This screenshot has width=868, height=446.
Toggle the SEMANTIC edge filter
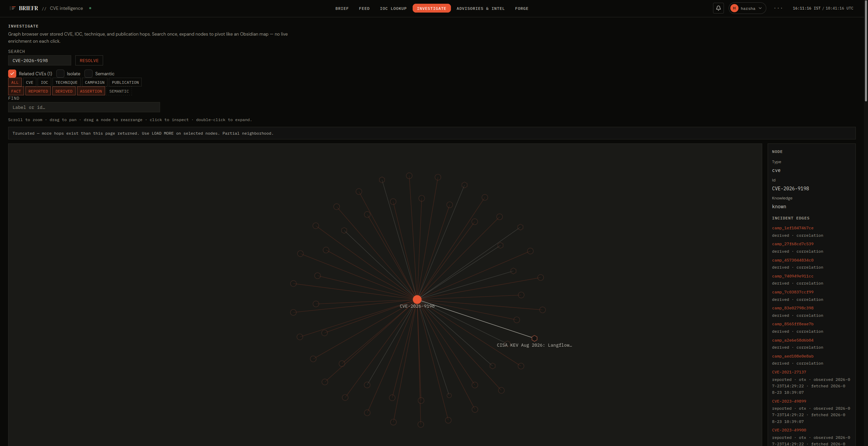click(119, 91)
